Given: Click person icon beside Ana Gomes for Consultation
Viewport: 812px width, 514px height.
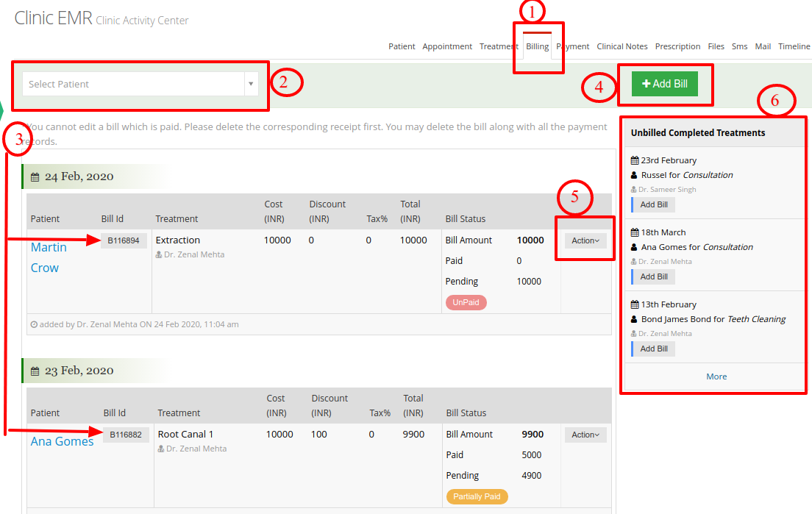Looking at the screenshot, I should [634, 247].
